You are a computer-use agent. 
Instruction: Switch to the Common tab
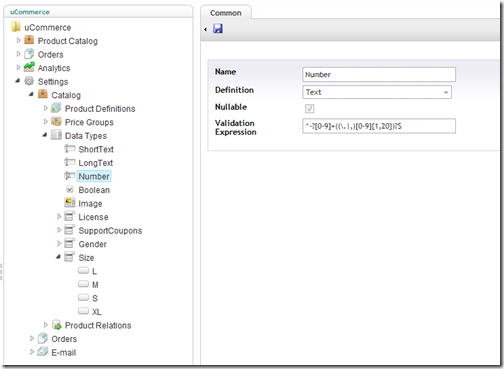(x=226, y=13)
